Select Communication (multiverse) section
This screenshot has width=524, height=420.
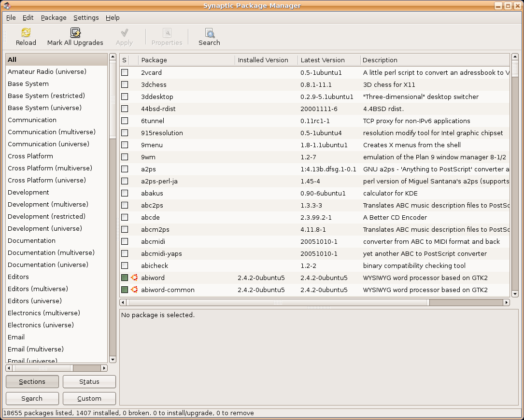click(x=57, y=132)
